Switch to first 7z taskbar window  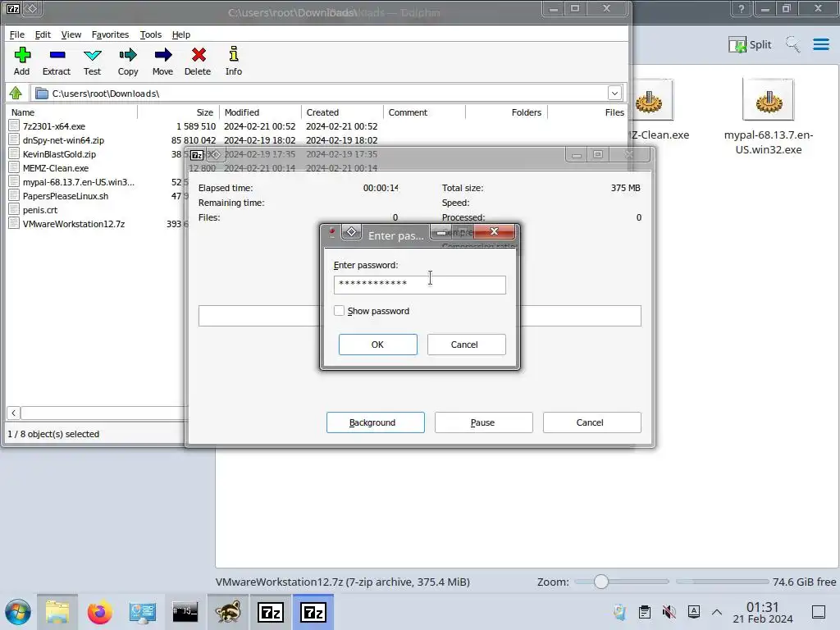[x=271, y=612]
